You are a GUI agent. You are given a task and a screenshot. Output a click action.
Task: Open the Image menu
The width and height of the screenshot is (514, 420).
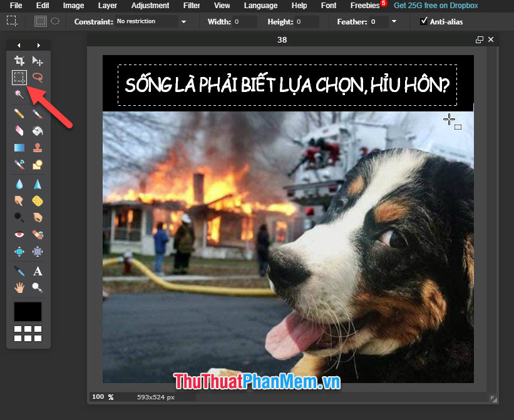point(73,6)
